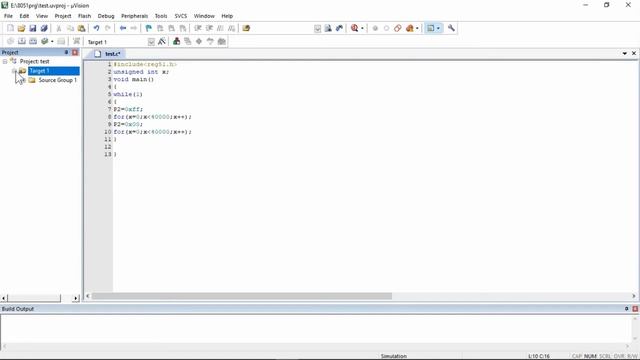This screenshot has width=640, height=360.
Task: Redo the last undone edit
Action: click(108, 28)
